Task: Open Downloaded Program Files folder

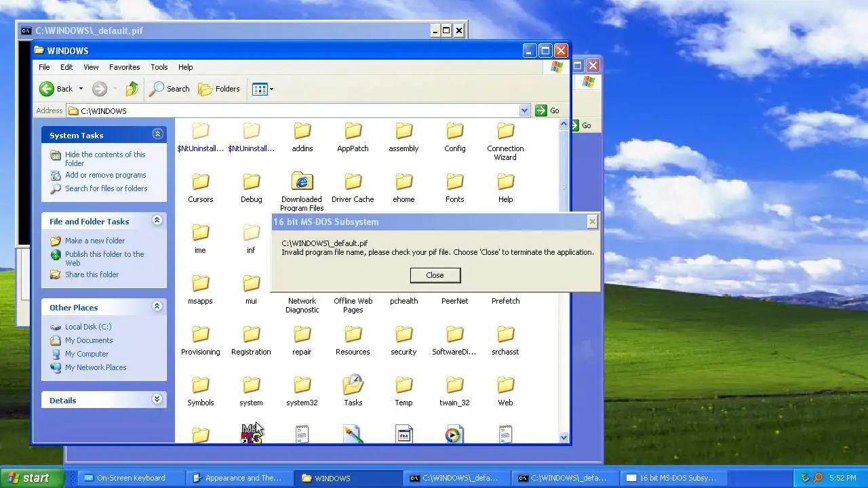Action: (302, 192)
